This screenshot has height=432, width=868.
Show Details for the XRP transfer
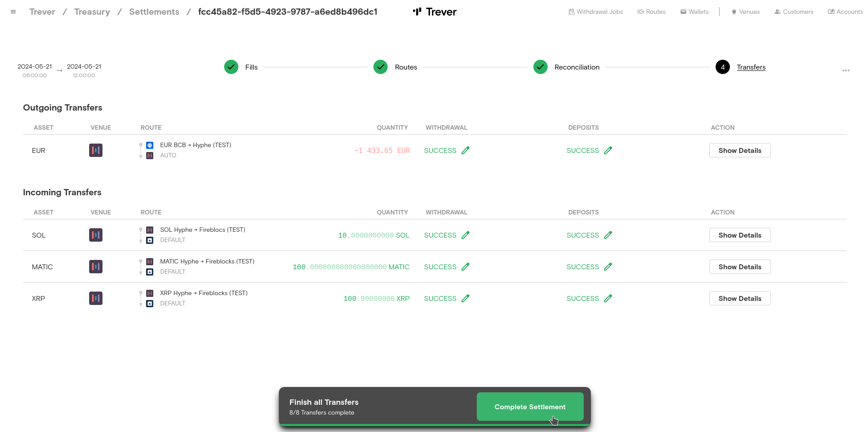click(740, 299)
